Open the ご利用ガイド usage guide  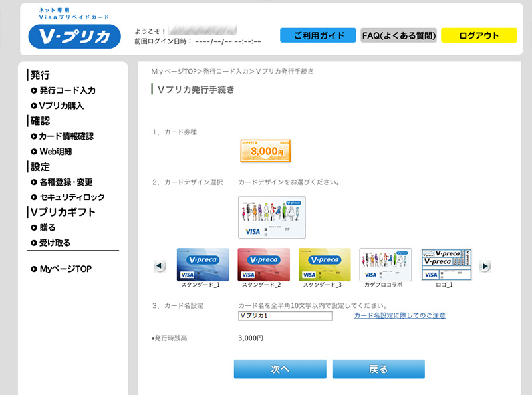318,35
